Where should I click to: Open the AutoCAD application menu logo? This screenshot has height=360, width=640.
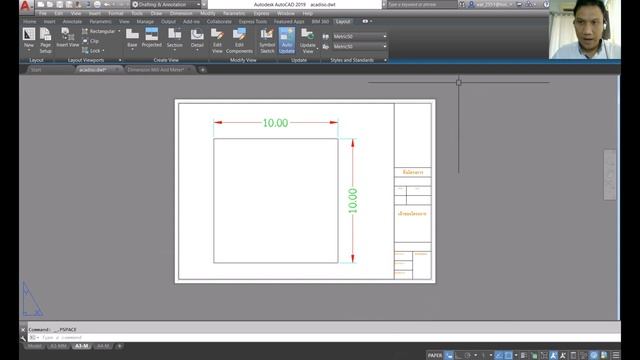tap(25, 6)
